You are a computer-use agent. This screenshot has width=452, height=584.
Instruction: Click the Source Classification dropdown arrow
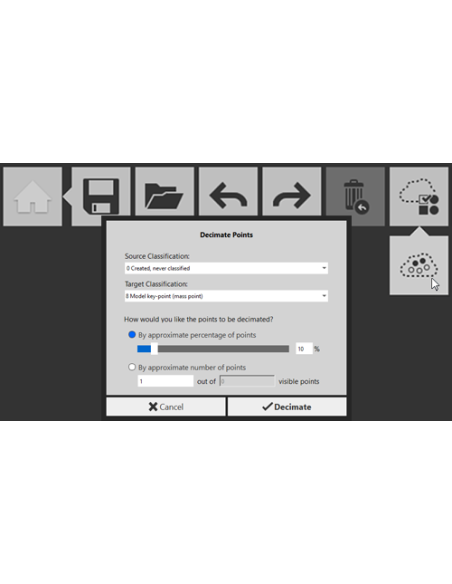tap(324, 268)
